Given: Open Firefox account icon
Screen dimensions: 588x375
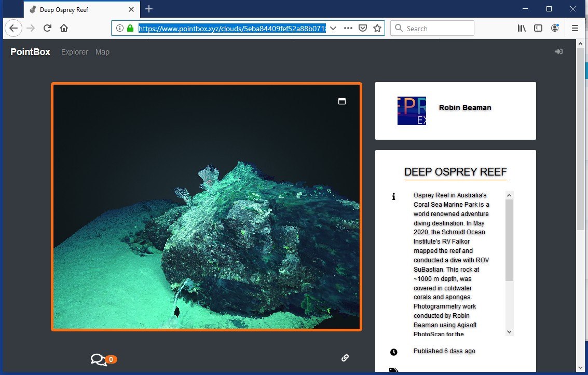Looking at the screenshot, I should [555, 28].
